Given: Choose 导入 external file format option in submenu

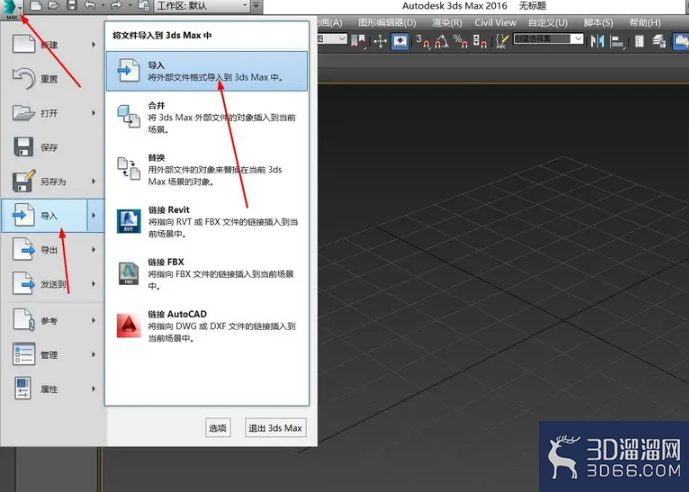Looking at the screenshot, I should (x=207, y=71).
